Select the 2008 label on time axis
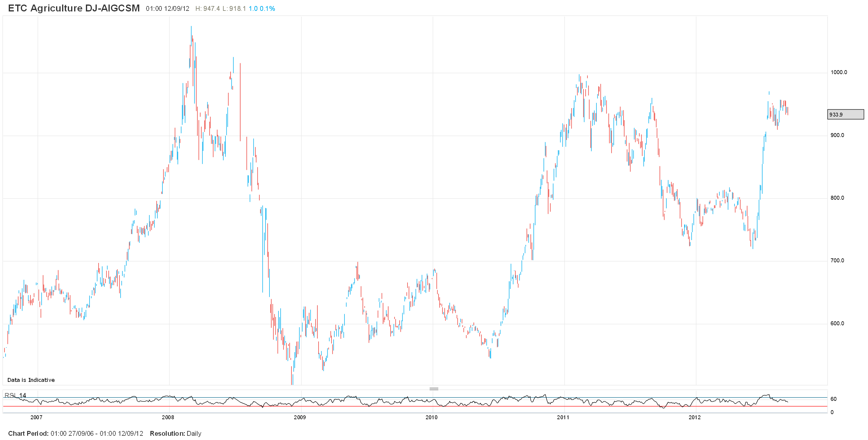868x440 pixels. (168, 417)
